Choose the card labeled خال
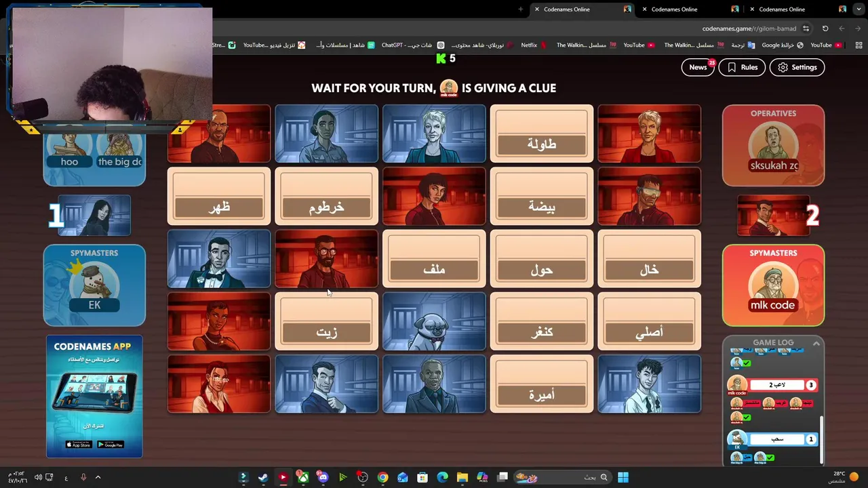 649,259
